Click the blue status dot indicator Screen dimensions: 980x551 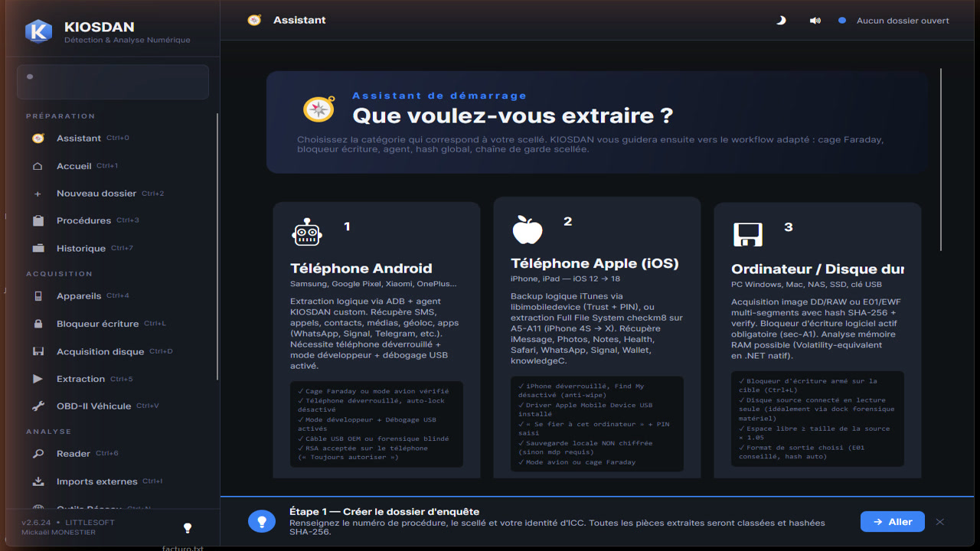pyautogui.click(x=842, y=21)
